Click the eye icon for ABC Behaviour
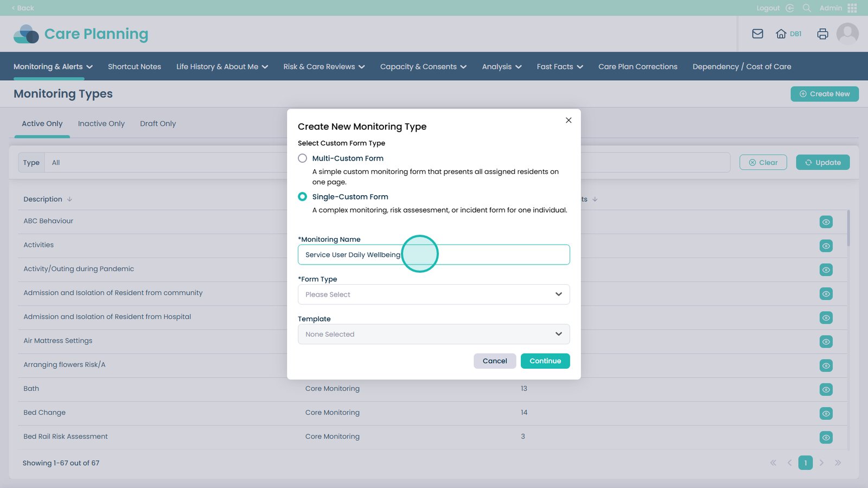The image size is (868, 488). coord(826,222)
